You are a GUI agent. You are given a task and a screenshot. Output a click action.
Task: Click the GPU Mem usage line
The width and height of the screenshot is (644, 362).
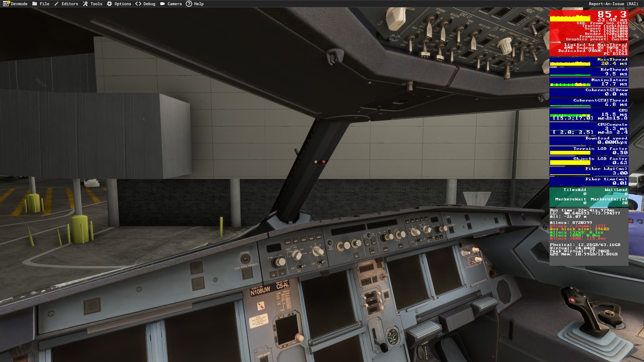pyautogui.click(x=584, y=254)
